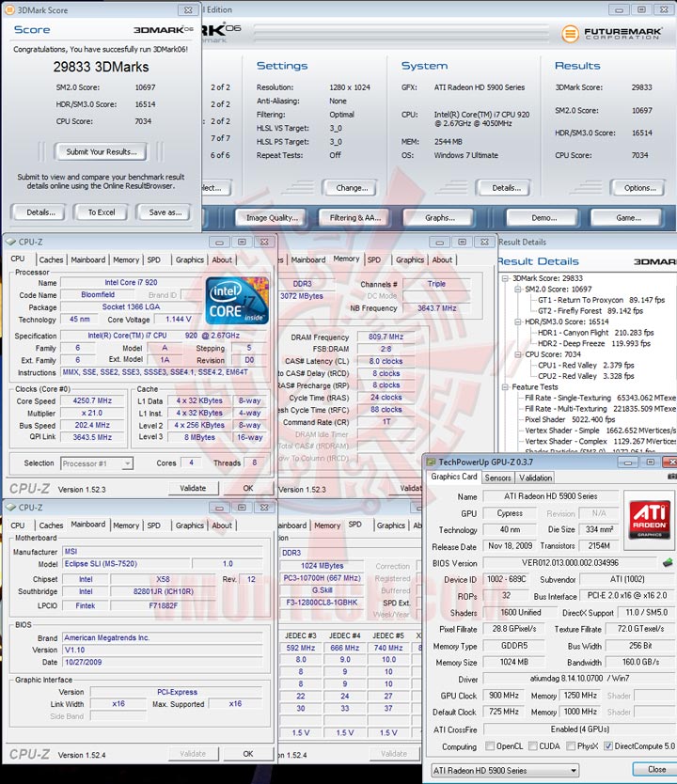Open Options button under Results
This screenshot has width=677, height=784.
click(639, 188)
